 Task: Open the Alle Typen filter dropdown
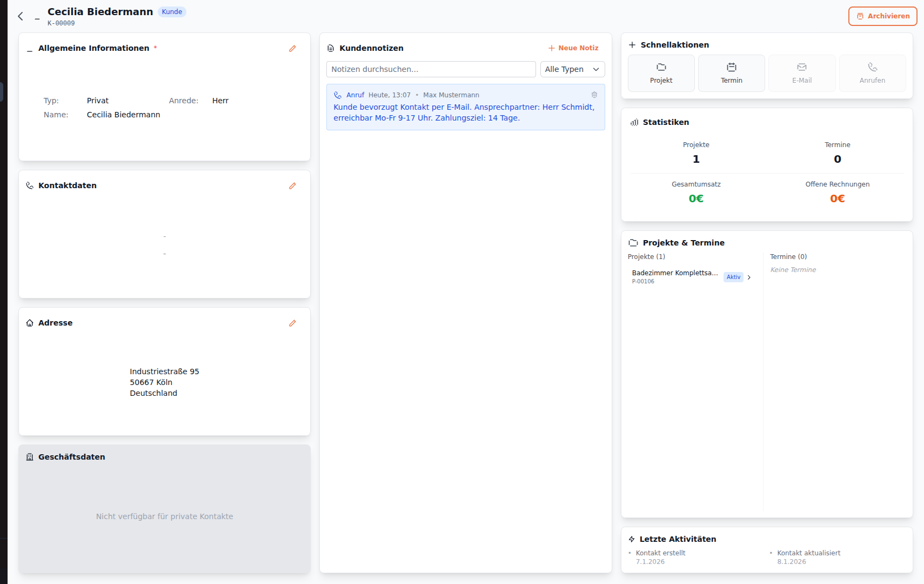(x=572, y=69)
